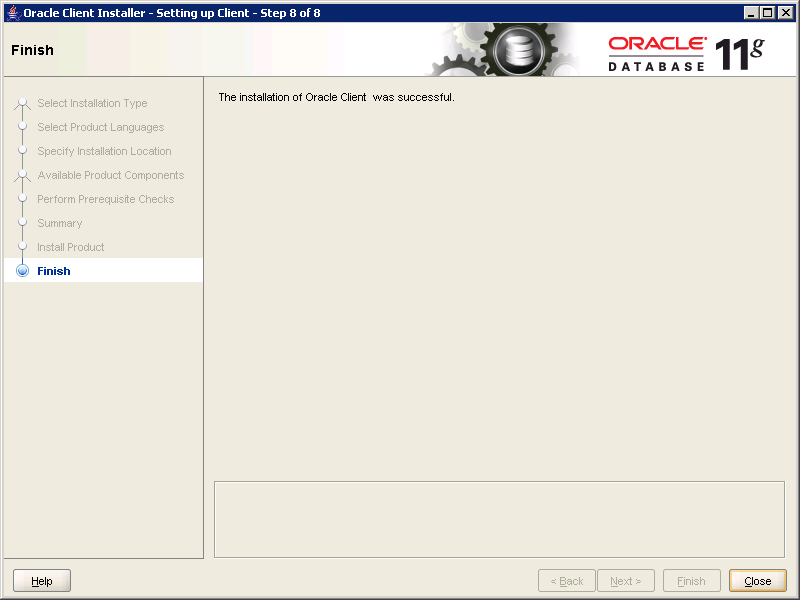Screen dimensions: 800x600
Task: Click the Oracle Database 11g logo
Action: (686, 53)
